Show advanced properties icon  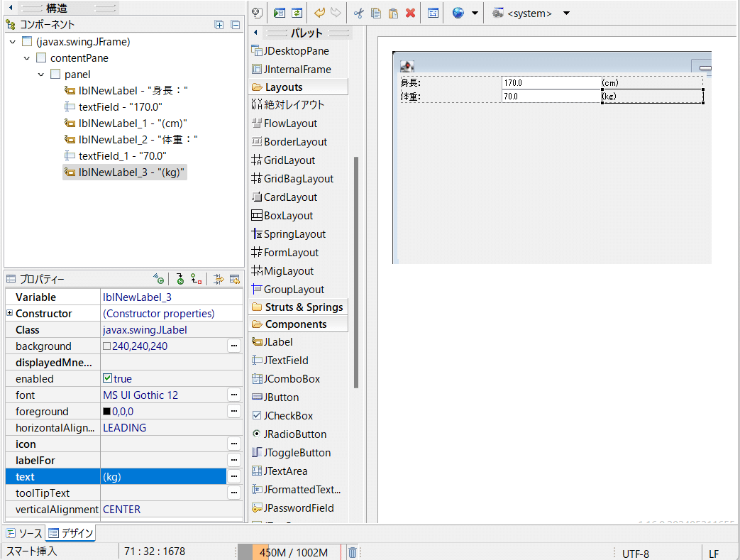219,279
